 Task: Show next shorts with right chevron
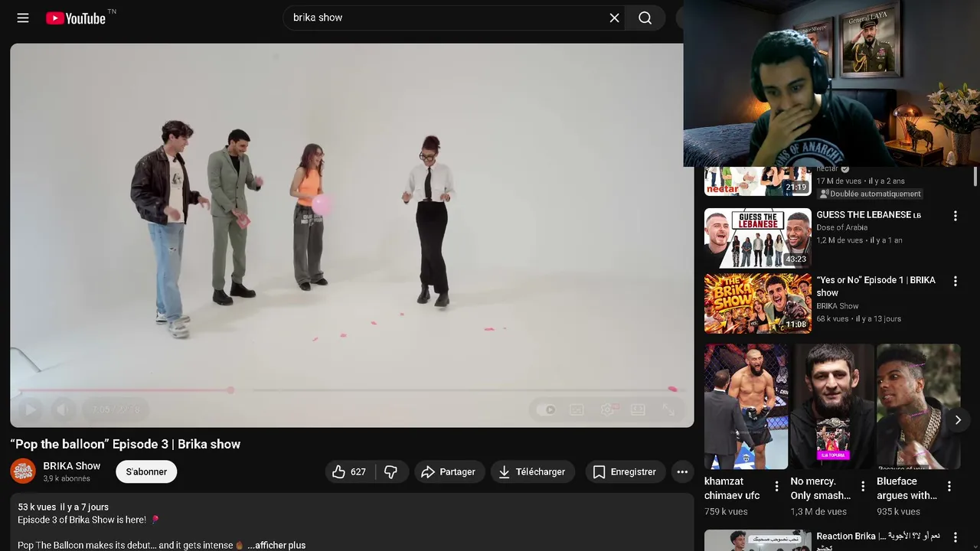pos(957,420)
